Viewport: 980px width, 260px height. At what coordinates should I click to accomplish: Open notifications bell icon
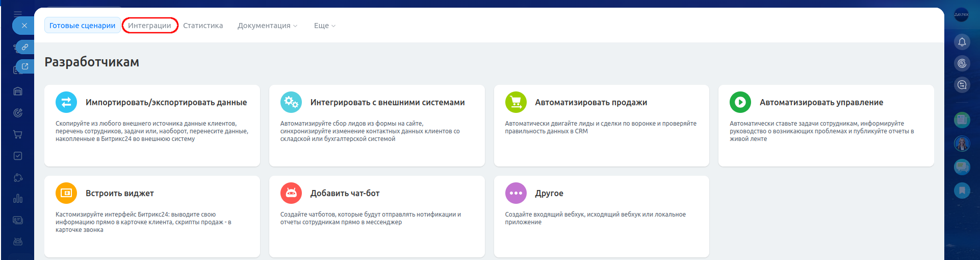point(962,42)
